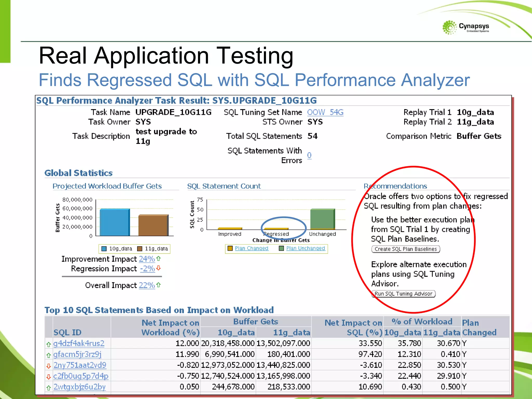Open the Overall Impact 22% link
This screenshot has height=399, width=532.
147,285
